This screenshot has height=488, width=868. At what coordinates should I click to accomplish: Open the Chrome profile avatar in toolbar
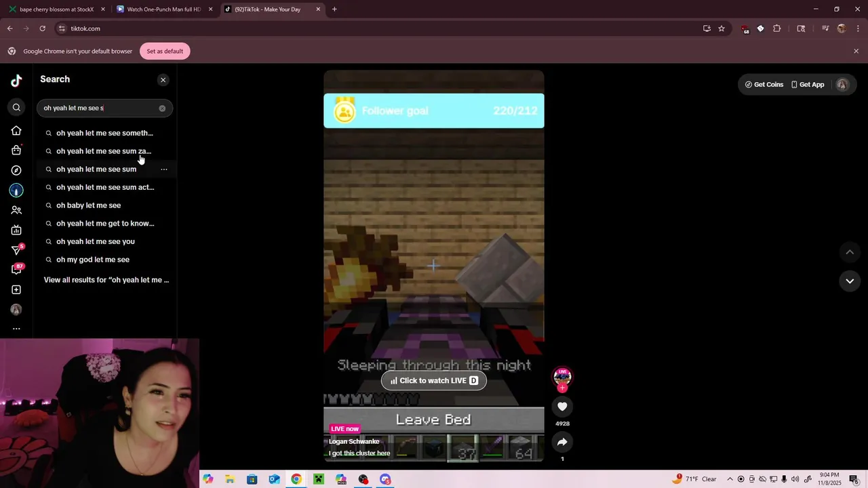tap(842, 28)
